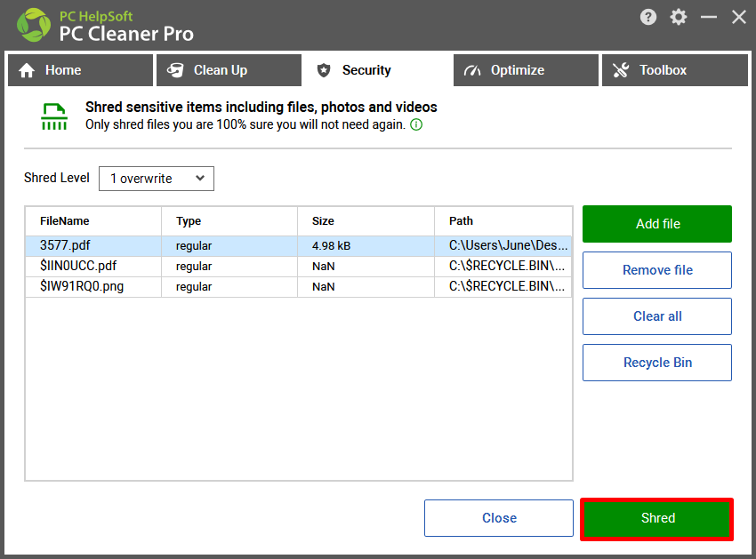The width and height of the screenshot is (756, 559).
Task: Click the Recycle Bin button
Action: (x=657, y=363)
